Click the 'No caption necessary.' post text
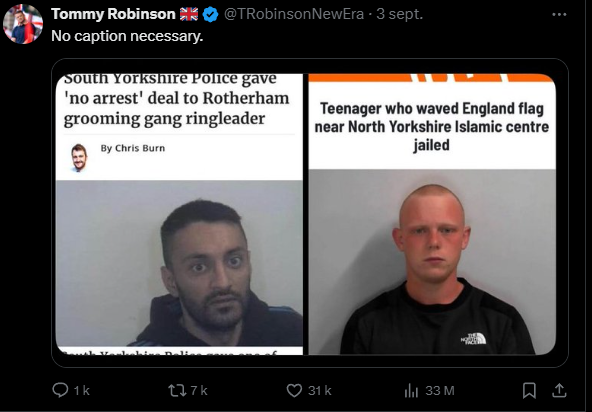592x412 pixels. pos(127,36)
